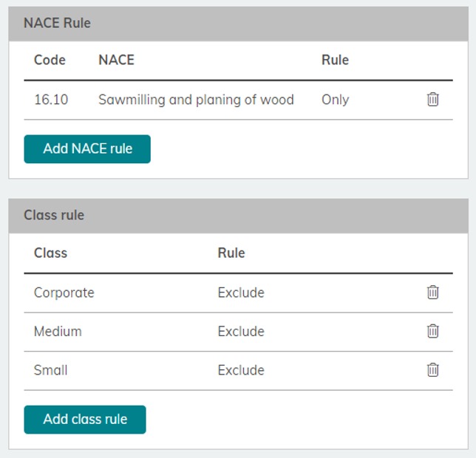The image size is (476, 458).
Task: Delete the Corporate class rule
Action: (433, 293)
